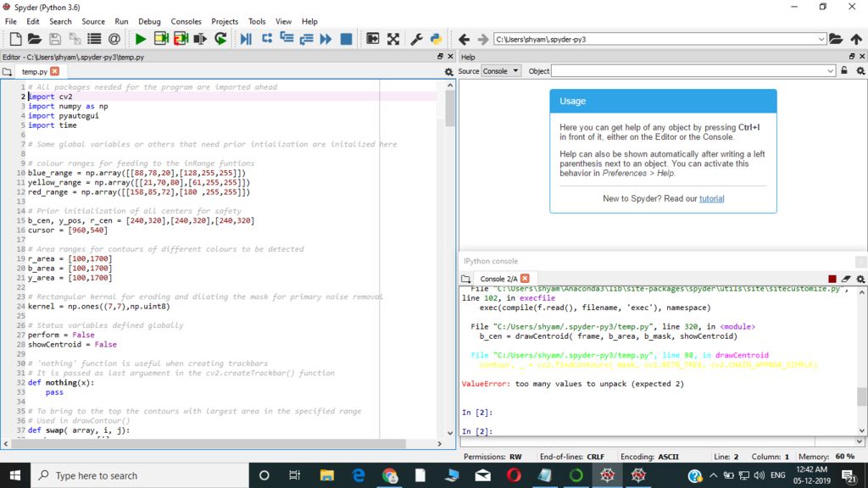Click the Debug file icon in toolbar

pyautogui.click(x=246, y=39)
